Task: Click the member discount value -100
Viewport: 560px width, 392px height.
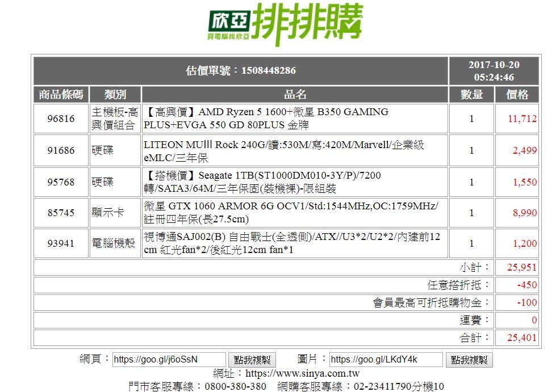Action: pos(527,302)
